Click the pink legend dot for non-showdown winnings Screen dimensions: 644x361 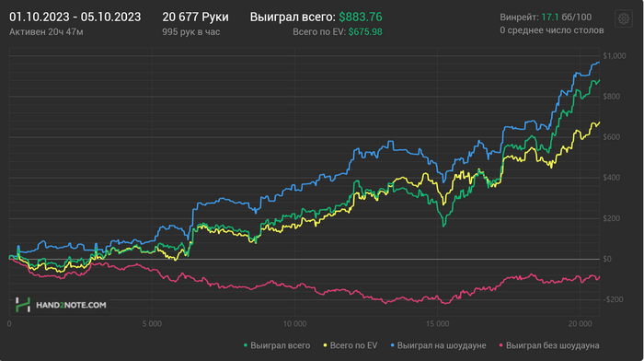[500, 345]
